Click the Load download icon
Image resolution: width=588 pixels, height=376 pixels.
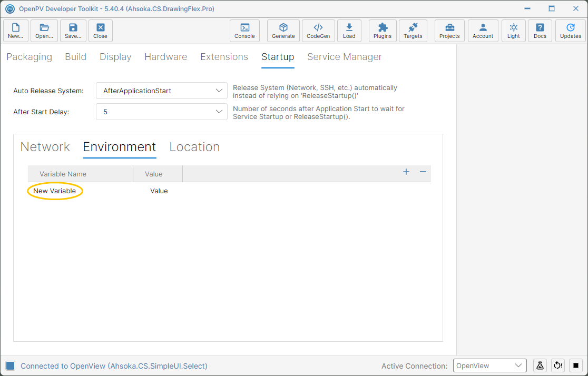(x=349, y=31)
